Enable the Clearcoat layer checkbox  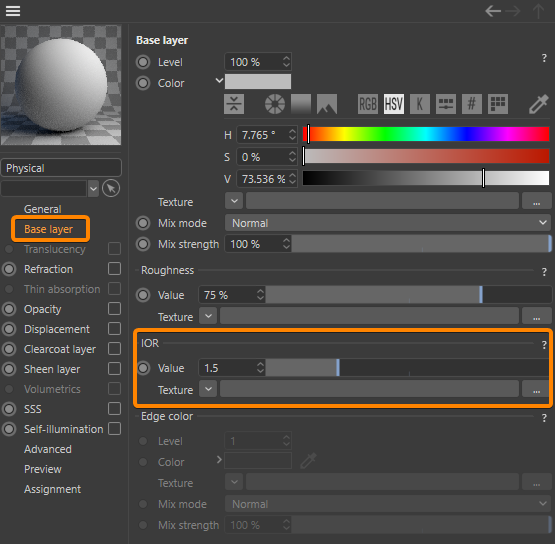114,349
